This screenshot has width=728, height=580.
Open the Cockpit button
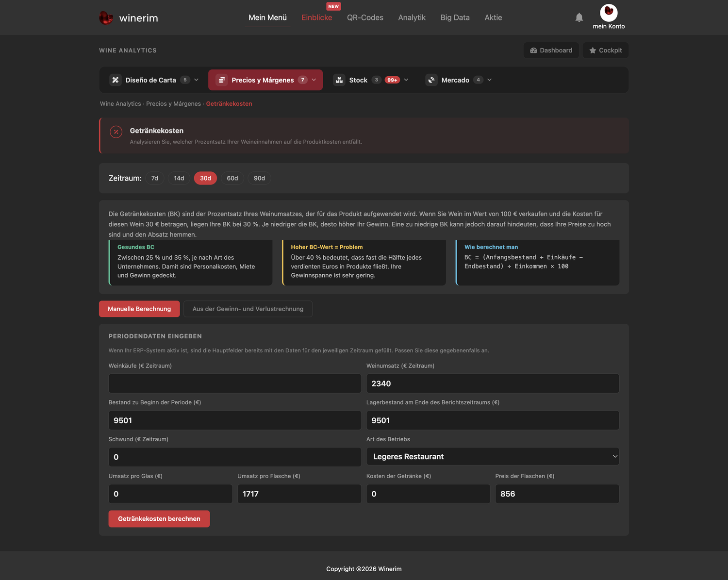(x=606, y=50)
